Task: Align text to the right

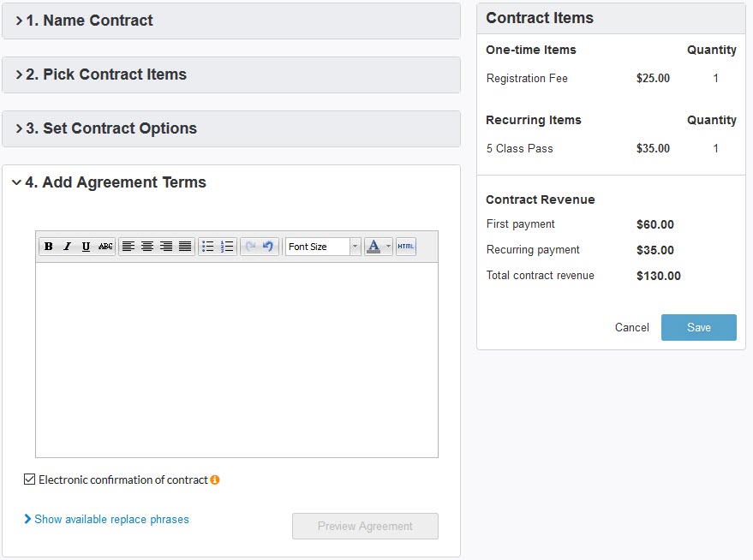Action: tap(165, 246)
